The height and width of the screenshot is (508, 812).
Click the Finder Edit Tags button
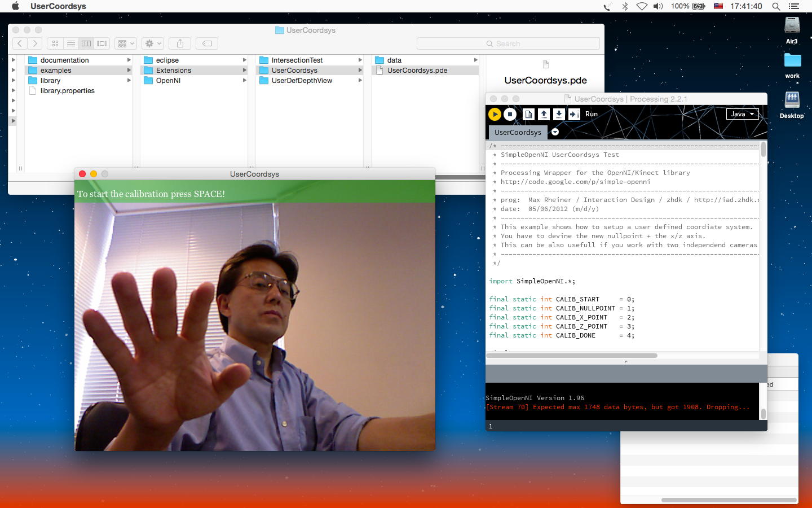coord(207,43)
